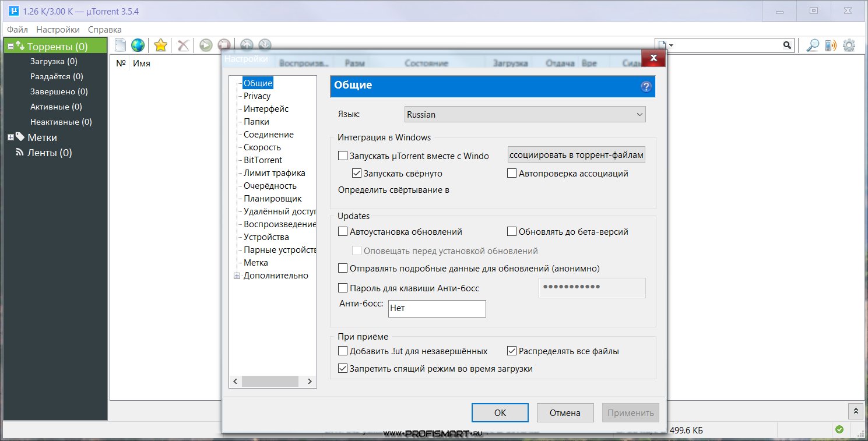Click the tag icon beside Метки
Screen dimensions: 868x441
pyautogui.click(x=20, y=137)
